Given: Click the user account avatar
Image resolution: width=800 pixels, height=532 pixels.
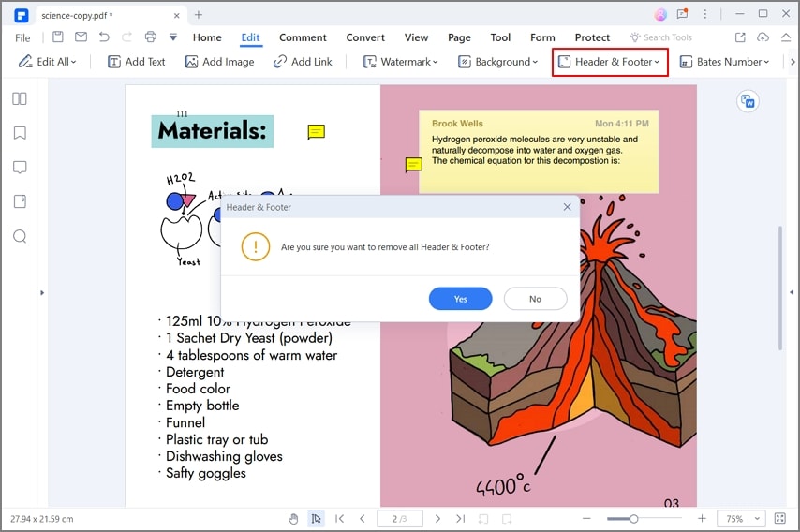Looking at the screenshot, I should 660,15.
